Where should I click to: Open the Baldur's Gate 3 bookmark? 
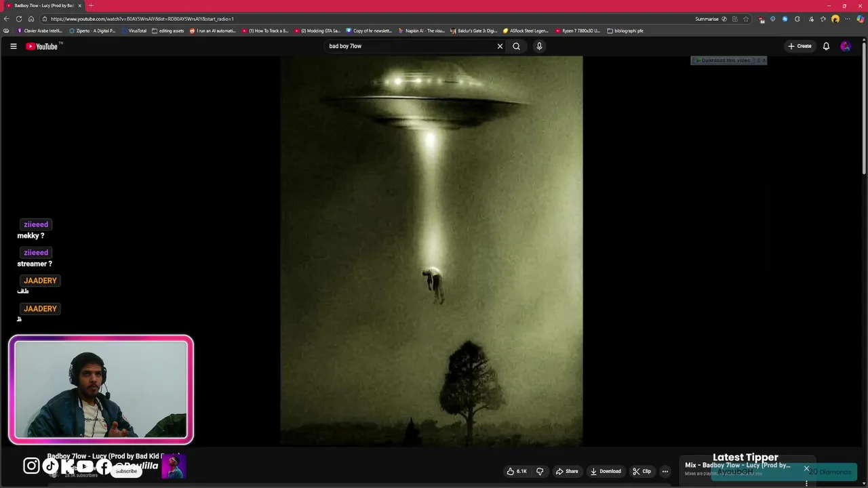click(474, 30)
